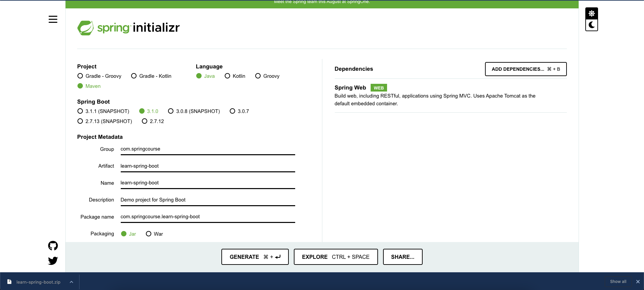Image resolution: width=644 pixels, height=290 pixels.
Task: Select War packaging
Action: (x=154, y=234)
